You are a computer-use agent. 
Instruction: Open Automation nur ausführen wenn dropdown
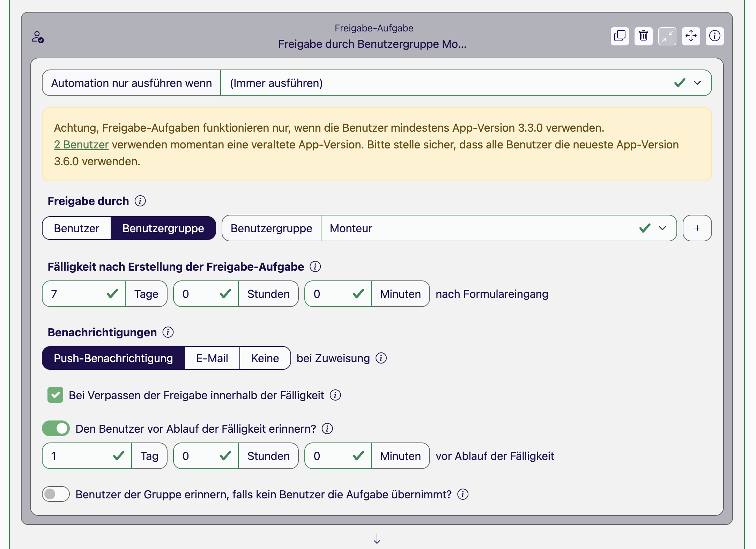click(466, 83)
